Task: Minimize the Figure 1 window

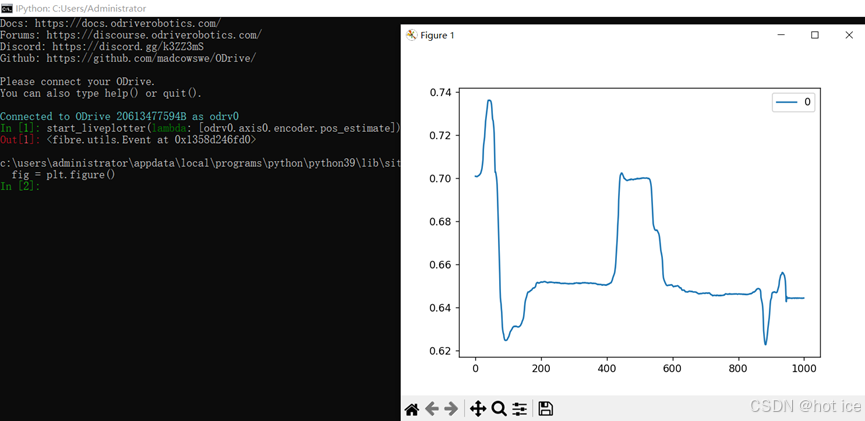Action: pyautogui.click(x=781, y=35)
